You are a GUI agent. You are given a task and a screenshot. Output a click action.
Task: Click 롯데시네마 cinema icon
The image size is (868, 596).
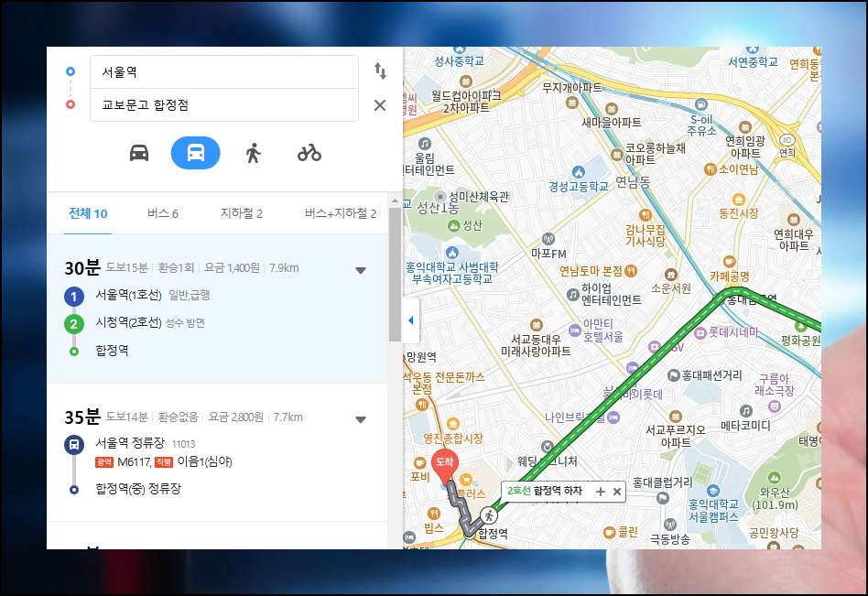(x=700, y=332)
